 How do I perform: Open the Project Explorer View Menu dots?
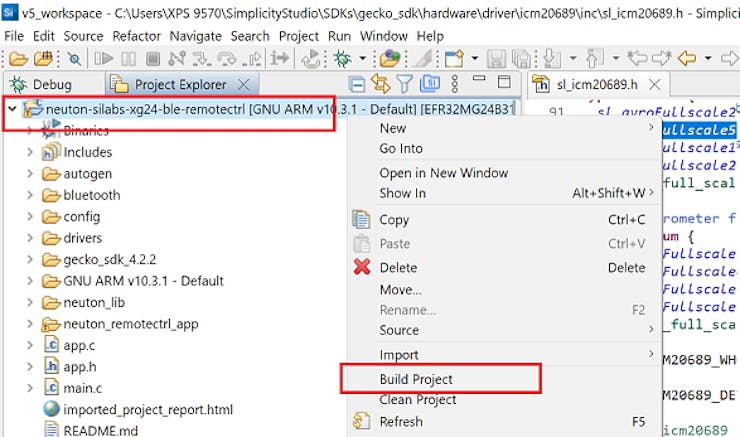454,84
